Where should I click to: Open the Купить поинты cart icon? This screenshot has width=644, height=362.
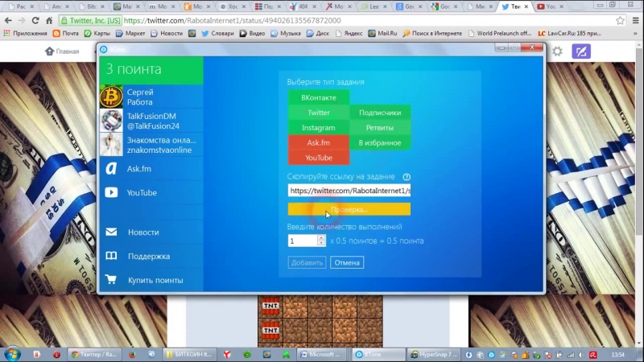[x=111, y=279]
